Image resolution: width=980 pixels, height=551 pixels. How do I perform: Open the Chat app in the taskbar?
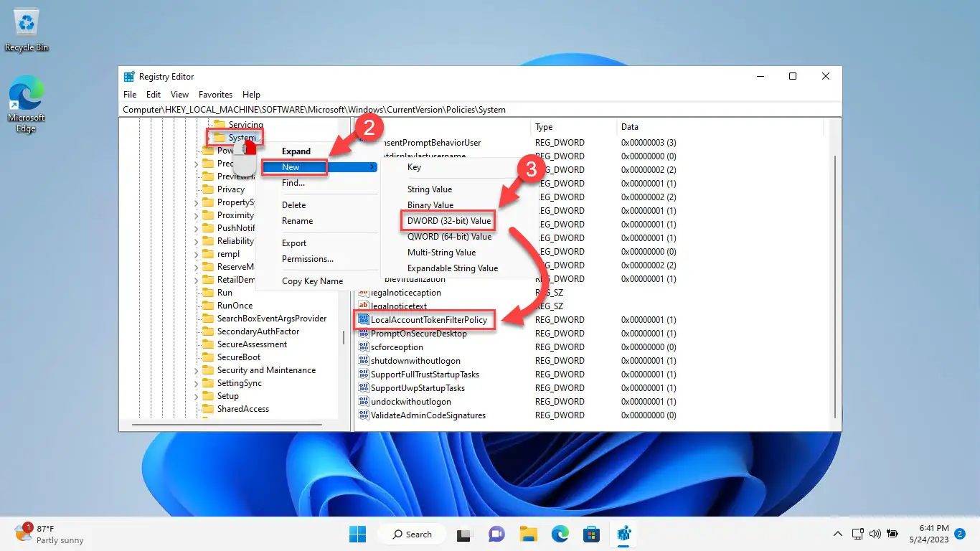click(x=496, y=534)
